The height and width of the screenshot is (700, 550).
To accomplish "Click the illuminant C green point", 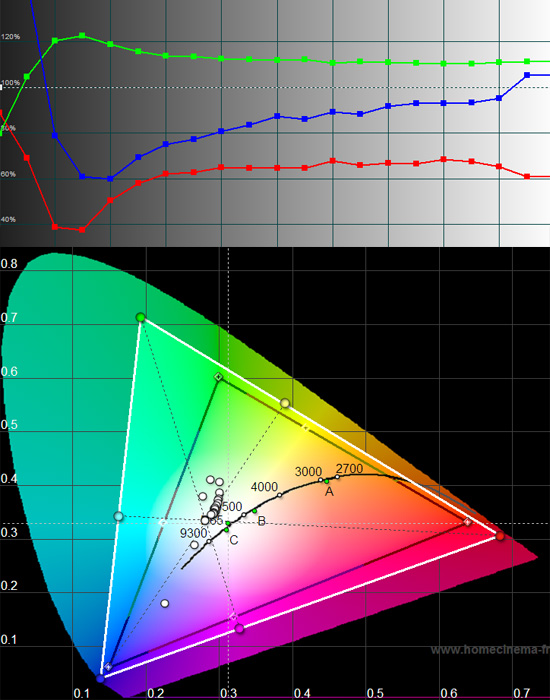I will click(227, 529).
